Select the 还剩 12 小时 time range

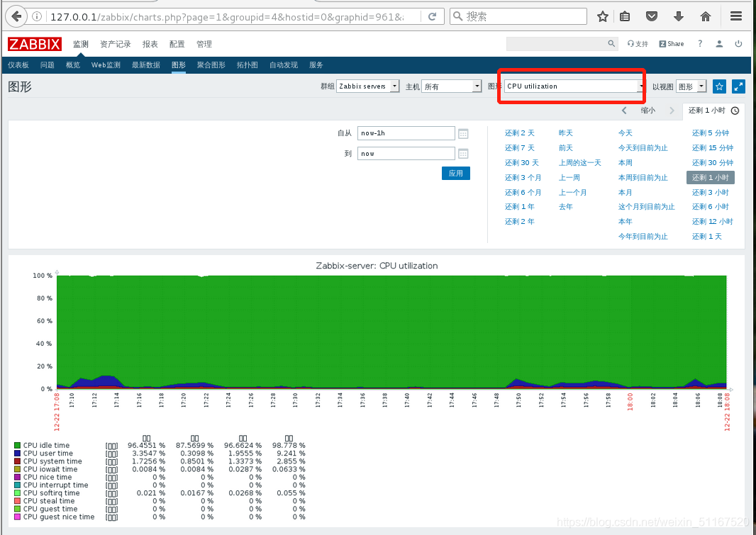(x=712, y=222)
